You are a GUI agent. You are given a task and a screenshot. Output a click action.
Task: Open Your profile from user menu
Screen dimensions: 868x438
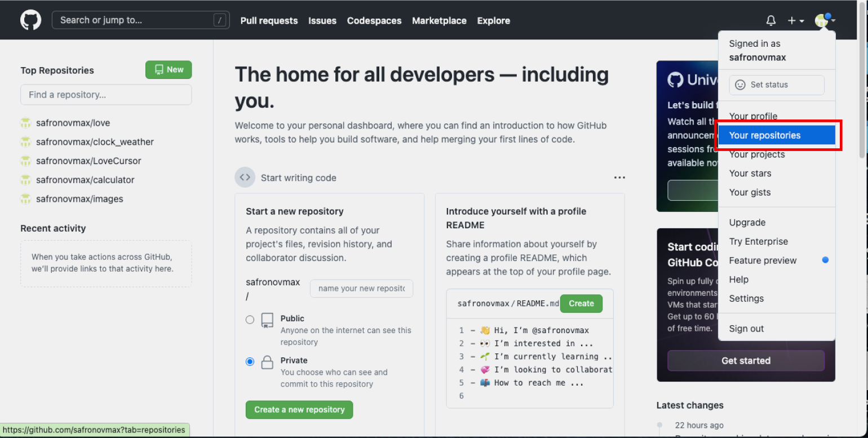tap(777, 116)
